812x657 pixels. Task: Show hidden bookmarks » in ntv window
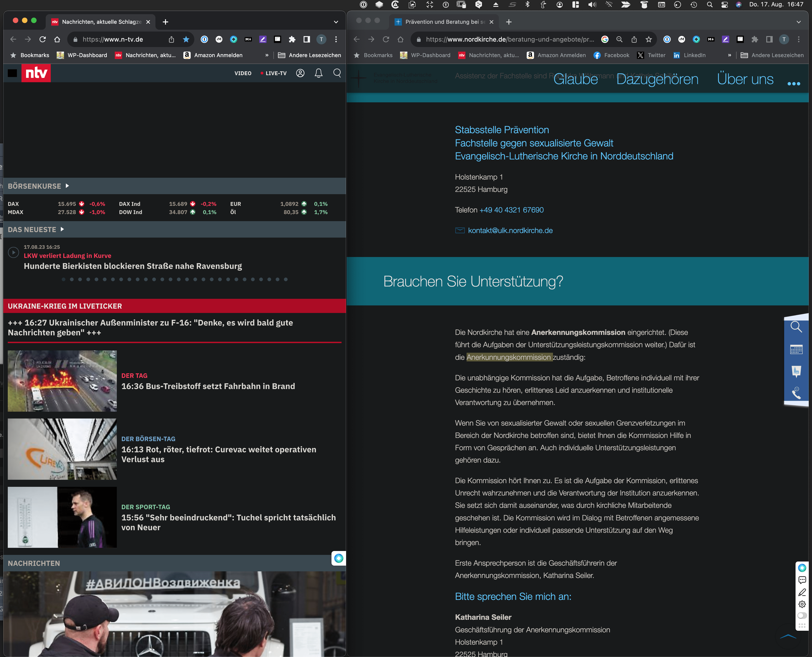(x=267, y=55)
